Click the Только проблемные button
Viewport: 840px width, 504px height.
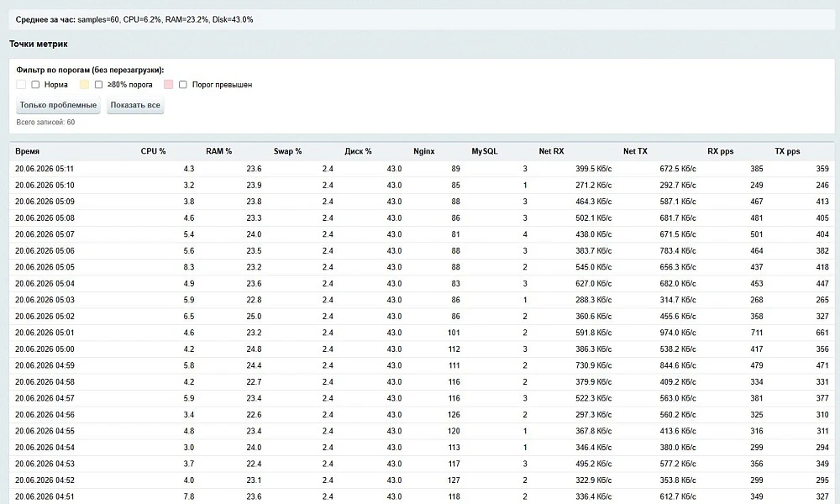click(59, 105)
